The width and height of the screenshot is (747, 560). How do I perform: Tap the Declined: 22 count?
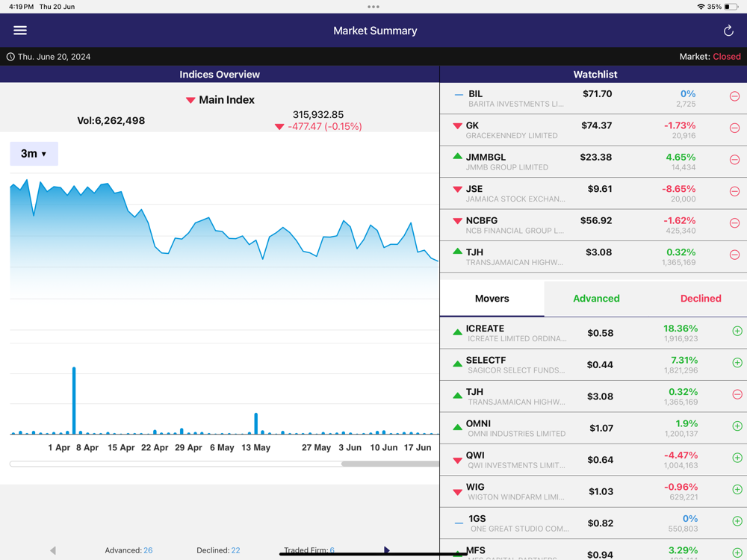pyautogui.click(x=218, y=550)
